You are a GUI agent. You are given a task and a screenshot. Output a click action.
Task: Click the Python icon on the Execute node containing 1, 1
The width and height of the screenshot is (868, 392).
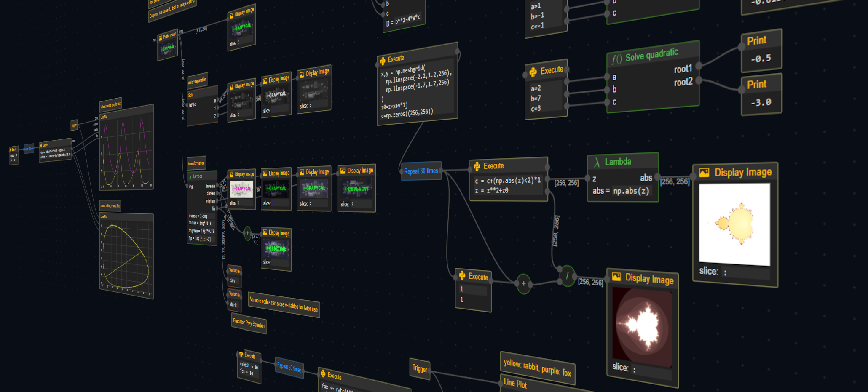tap(462, 276)
